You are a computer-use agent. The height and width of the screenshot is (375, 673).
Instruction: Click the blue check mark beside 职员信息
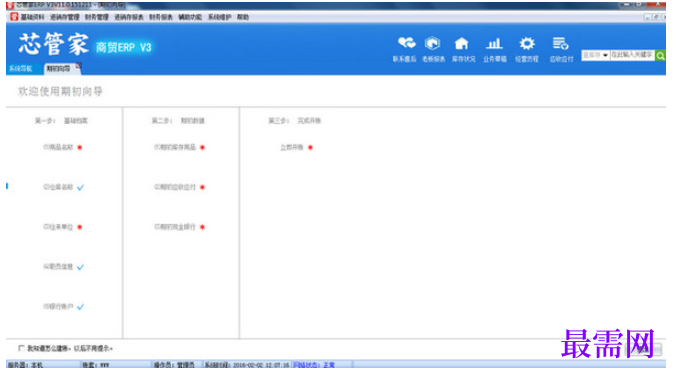80,267
